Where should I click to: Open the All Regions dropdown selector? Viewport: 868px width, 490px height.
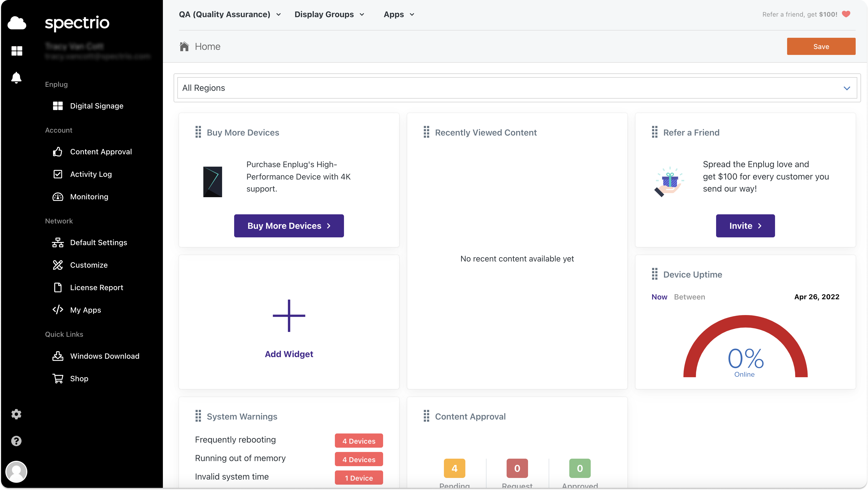click(517, 88)
